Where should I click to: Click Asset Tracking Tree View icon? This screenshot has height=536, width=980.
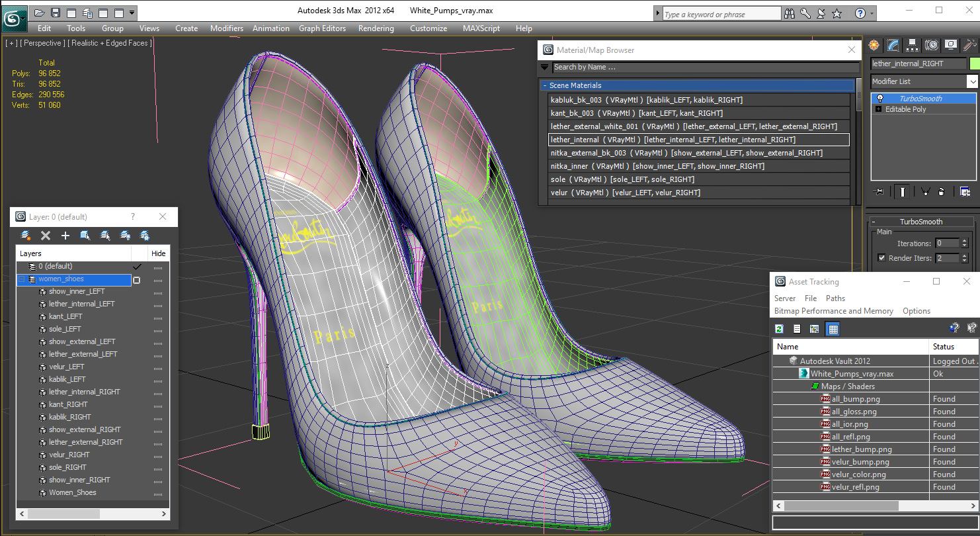[815, 329]
